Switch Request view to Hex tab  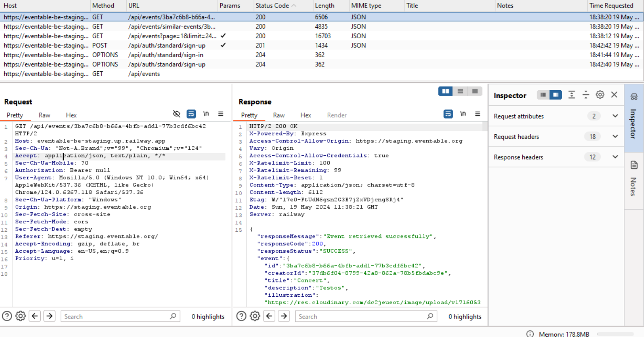71,115
